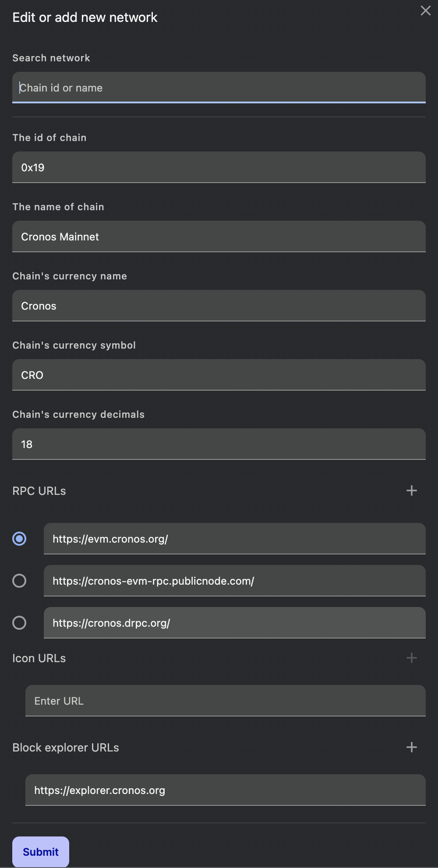Edit the https://cronos.drpc.org/ URL field
This screenshot has width=438, height=868.
234,623
